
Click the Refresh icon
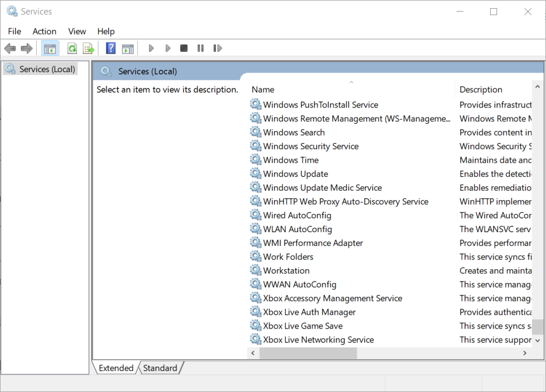[72, 48]
